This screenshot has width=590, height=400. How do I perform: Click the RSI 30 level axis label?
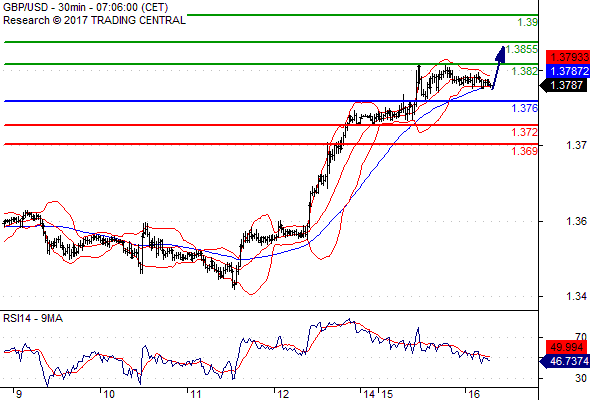pos(581,378)
